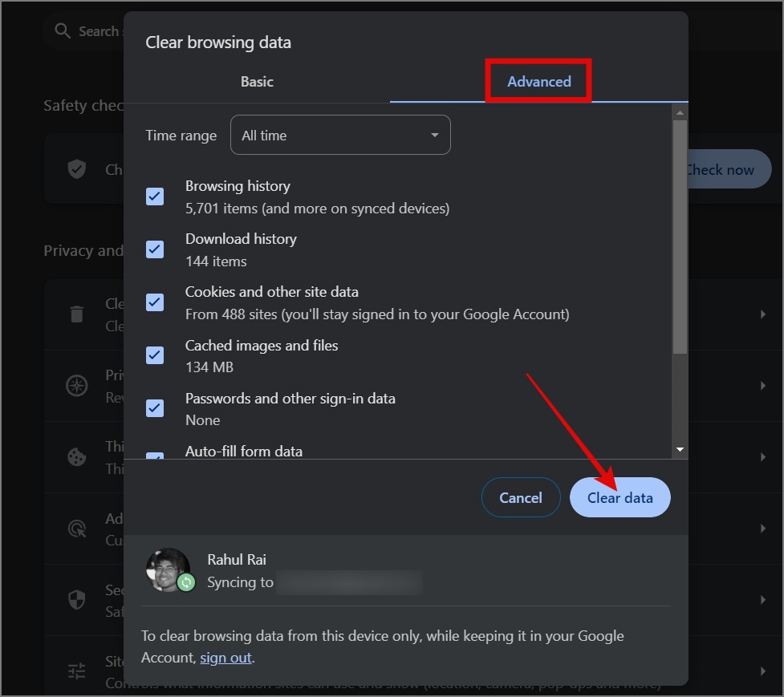Click the Privacy Guide compass icon
The height and width of the screenshot is (697, 784).
pos(76,385)
